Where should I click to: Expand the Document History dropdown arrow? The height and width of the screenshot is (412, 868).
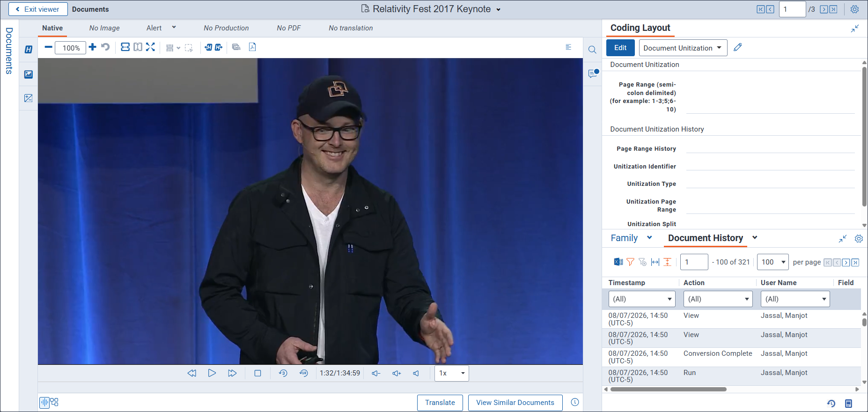755,237
